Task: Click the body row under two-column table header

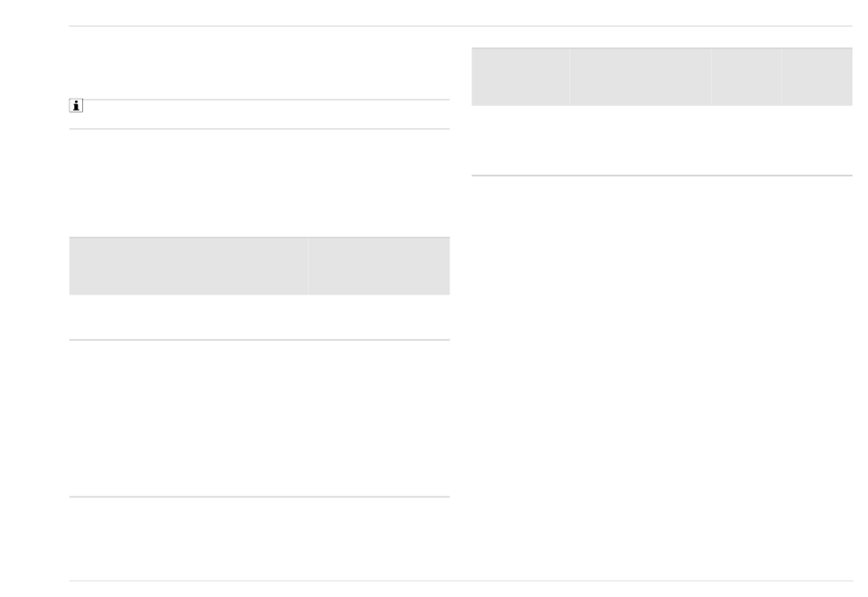Action: pos(259,316)
